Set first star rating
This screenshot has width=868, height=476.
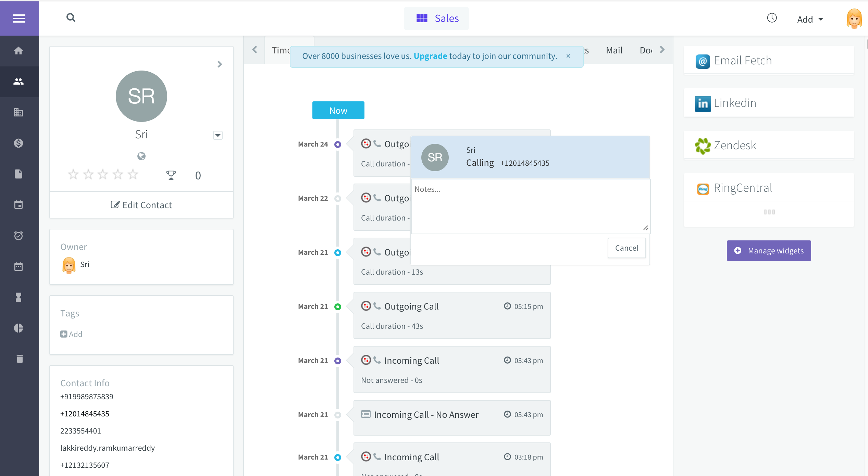pyautogui.click(x=73, y=175)
